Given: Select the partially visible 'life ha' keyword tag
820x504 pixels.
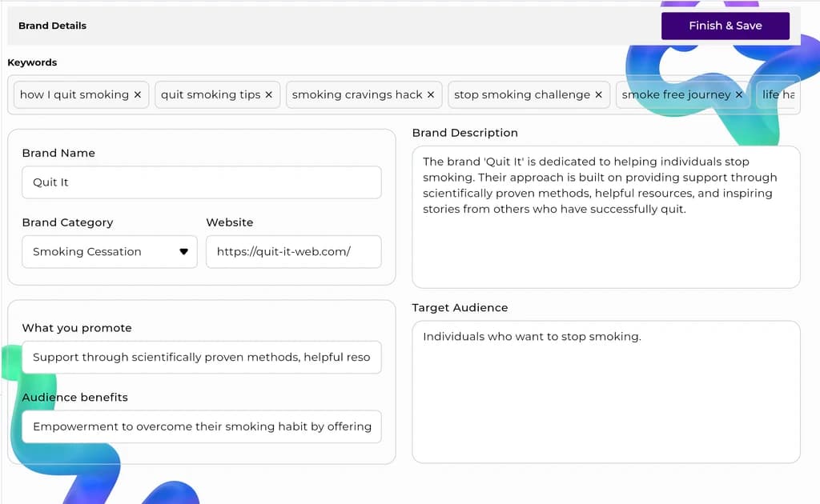Looking at the screenshot, I should (778, 94).
